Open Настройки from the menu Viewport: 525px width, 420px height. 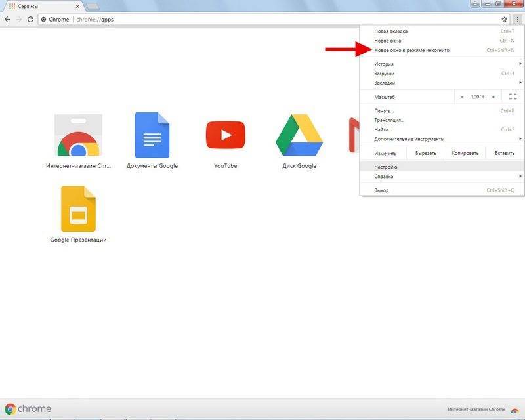click(442, 167)
